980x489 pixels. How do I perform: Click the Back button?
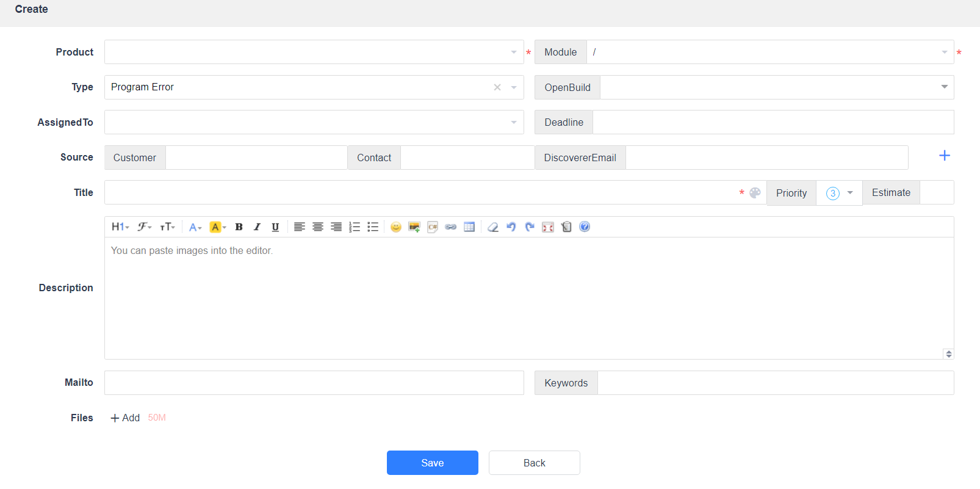534,463
